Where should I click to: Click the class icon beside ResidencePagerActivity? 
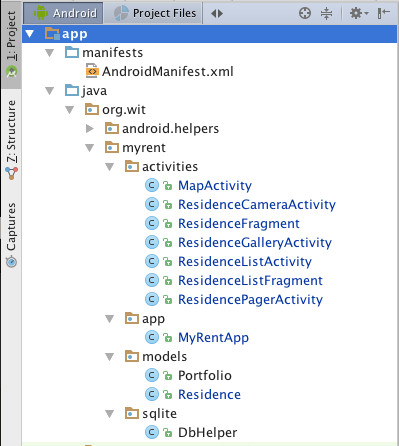[x=152, y=299]
